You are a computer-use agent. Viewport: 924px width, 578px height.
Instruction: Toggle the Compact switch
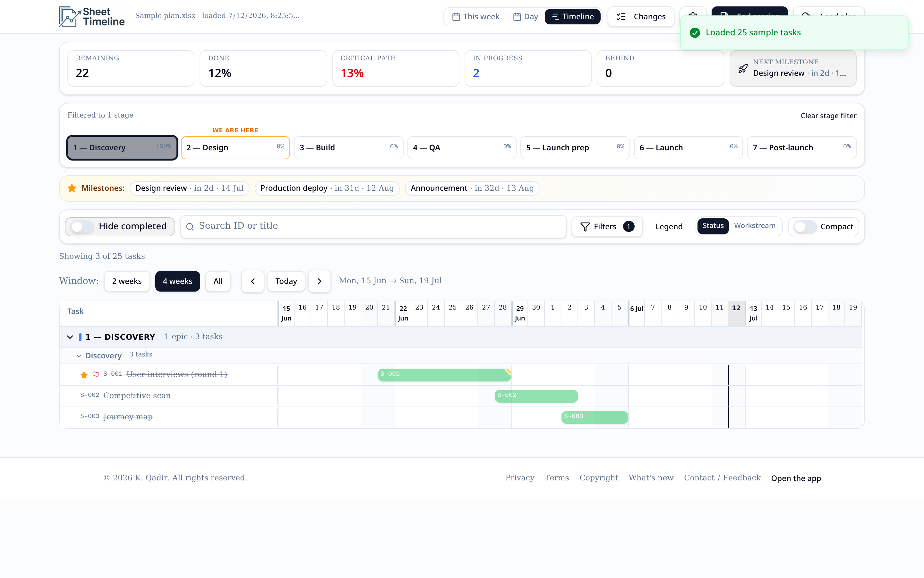805,227
